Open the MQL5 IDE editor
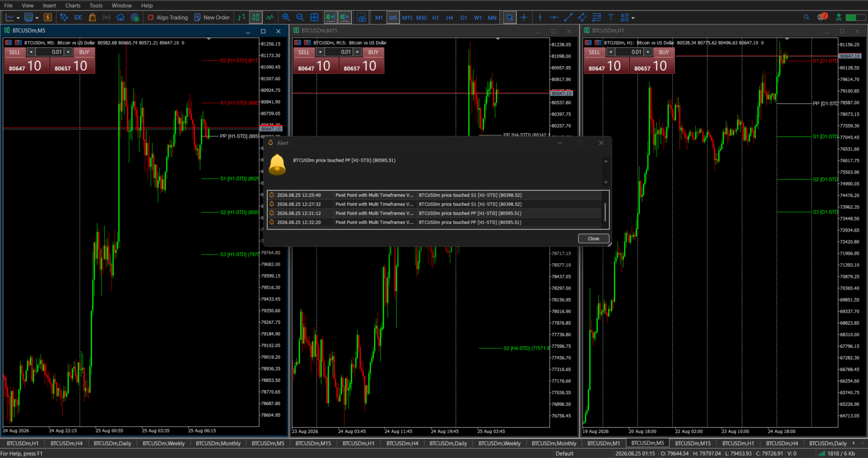This screenshot has width=868, height=458. click(x=78, y=18)
